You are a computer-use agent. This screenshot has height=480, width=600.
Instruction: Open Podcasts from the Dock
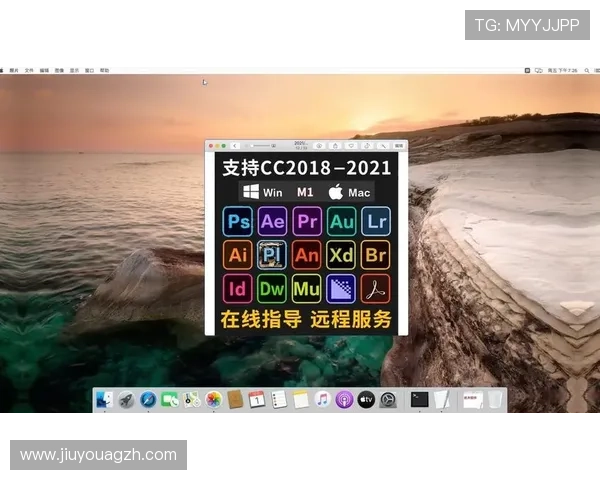click(344, 400)
